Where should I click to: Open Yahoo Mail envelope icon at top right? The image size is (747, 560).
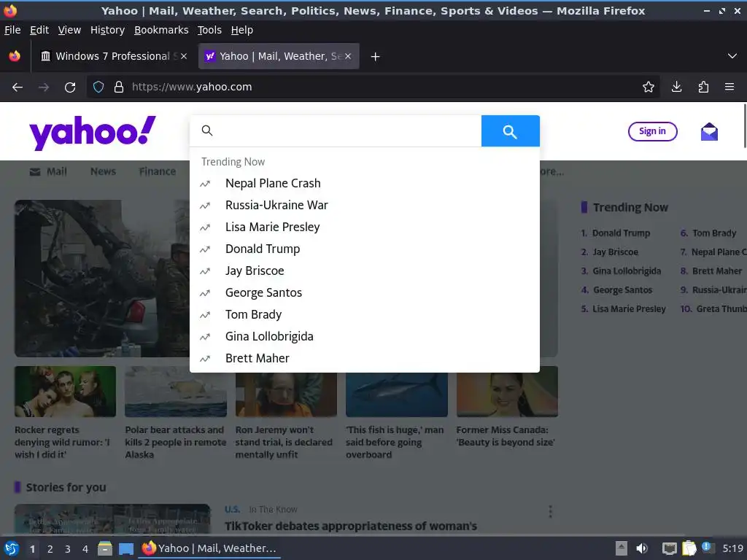pos(709,131)
